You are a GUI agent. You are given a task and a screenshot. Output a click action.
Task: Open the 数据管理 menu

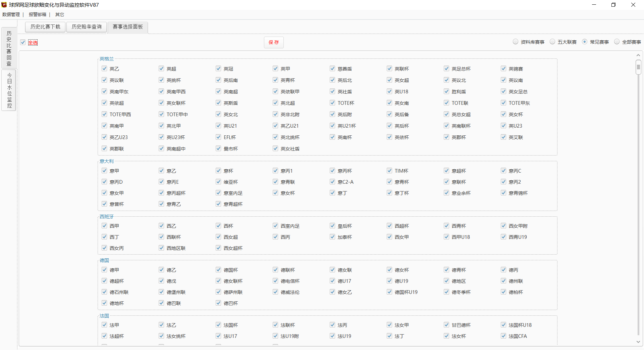point(11,14)
